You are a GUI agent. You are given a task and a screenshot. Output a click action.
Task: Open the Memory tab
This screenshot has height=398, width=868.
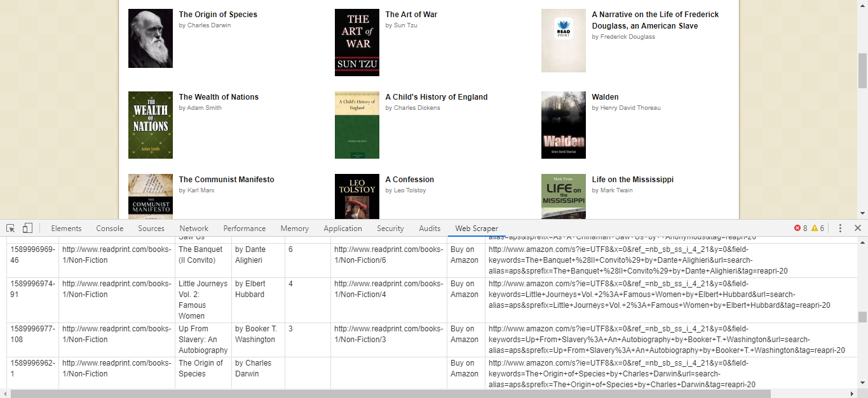295,229
